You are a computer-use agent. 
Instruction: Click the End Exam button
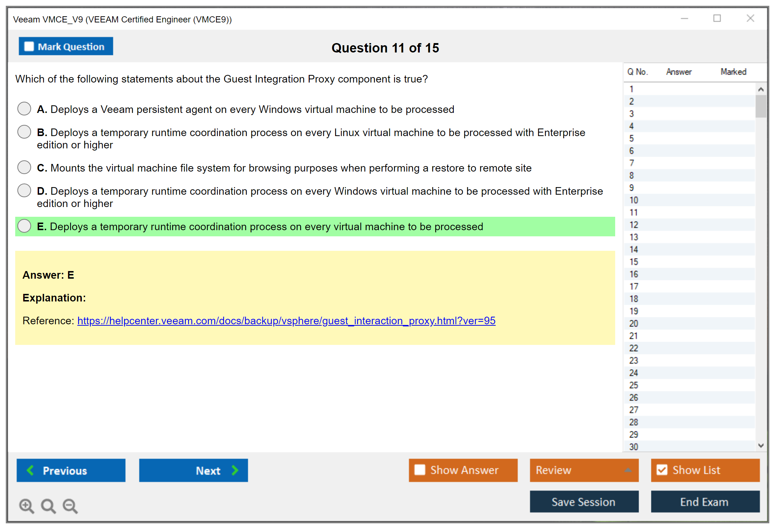click(x=705, y=502)
